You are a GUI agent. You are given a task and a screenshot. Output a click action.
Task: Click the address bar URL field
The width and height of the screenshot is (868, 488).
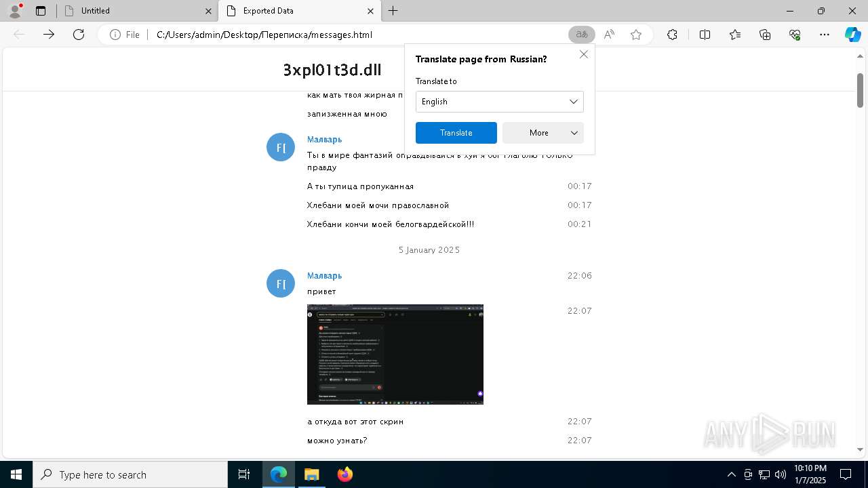[358, 35]
